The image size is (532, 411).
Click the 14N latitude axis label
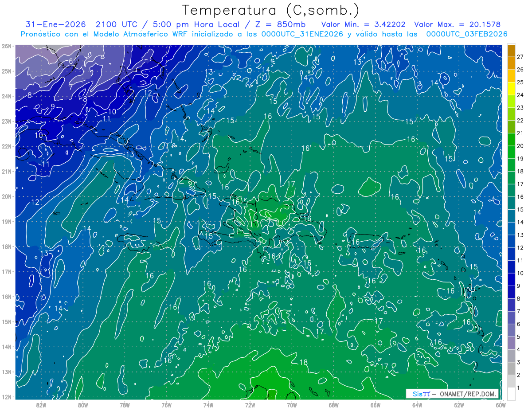6,347
